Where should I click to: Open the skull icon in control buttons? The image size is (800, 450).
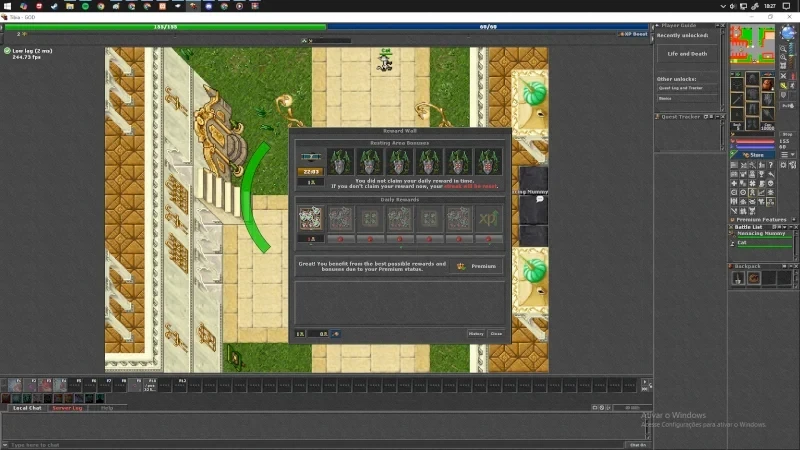[x=770, y=184]
